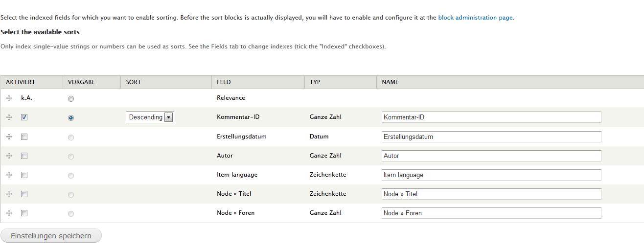Viewport: 644px width, 252px height.
Task: Click the SORT column header
Action: click(x=134, y=82)
